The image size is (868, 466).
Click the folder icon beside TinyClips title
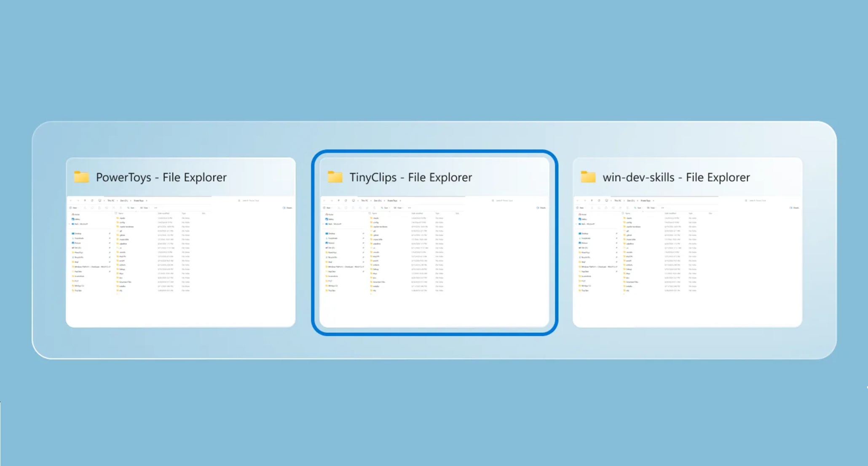tap(335, 177)
